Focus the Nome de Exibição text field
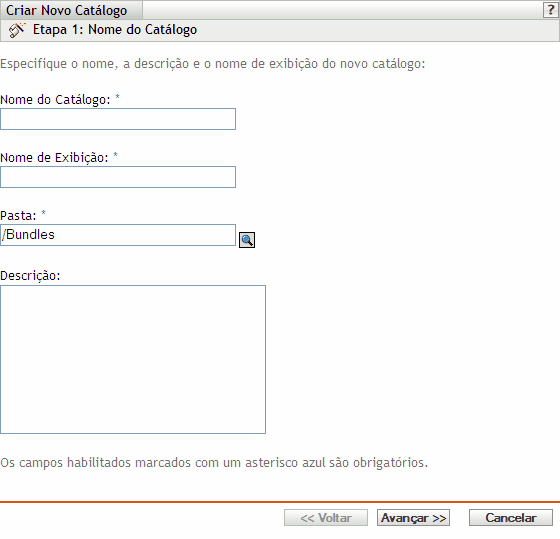The width and height of the screenshot is (560, 539). coord(118,177)
